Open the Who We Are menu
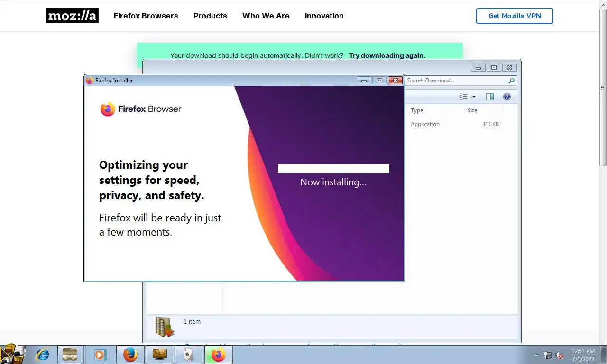This screenshot has height=364, width=607. click(x=266, y=16)
